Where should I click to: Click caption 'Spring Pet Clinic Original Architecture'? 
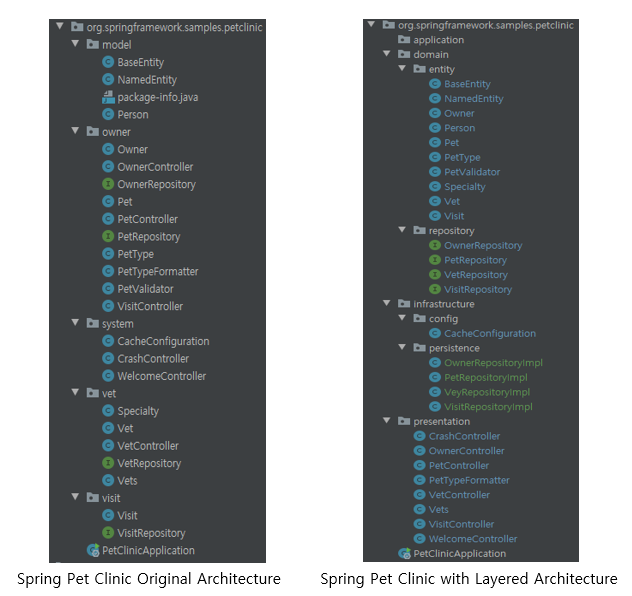click(149, 579)
